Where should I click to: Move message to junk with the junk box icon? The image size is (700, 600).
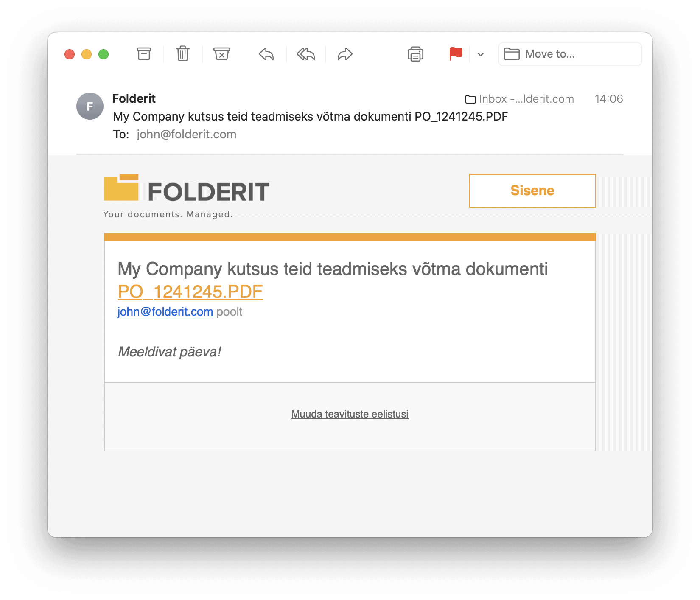point(221,54)
